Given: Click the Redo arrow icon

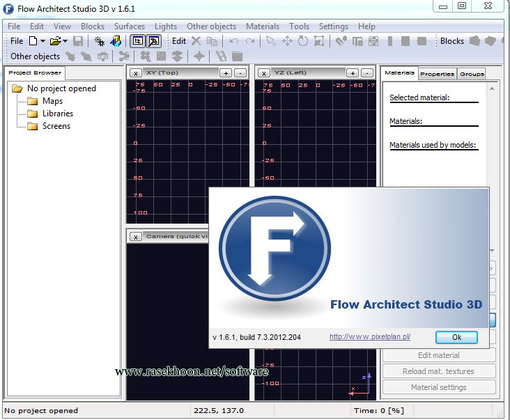Looking at the screenshot, I should [x=250, y=41].
